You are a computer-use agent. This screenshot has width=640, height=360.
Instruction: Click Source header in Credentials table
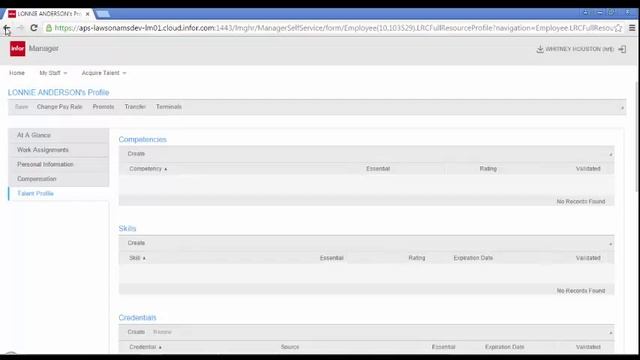click(290, 347)
